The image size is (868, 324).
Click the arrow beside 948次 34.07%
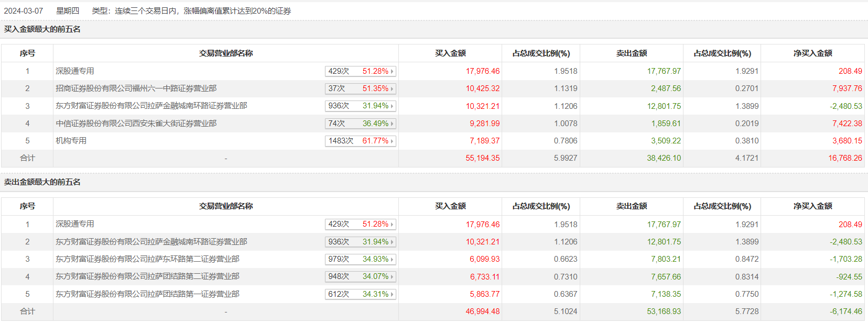click(x=392, y=277)
